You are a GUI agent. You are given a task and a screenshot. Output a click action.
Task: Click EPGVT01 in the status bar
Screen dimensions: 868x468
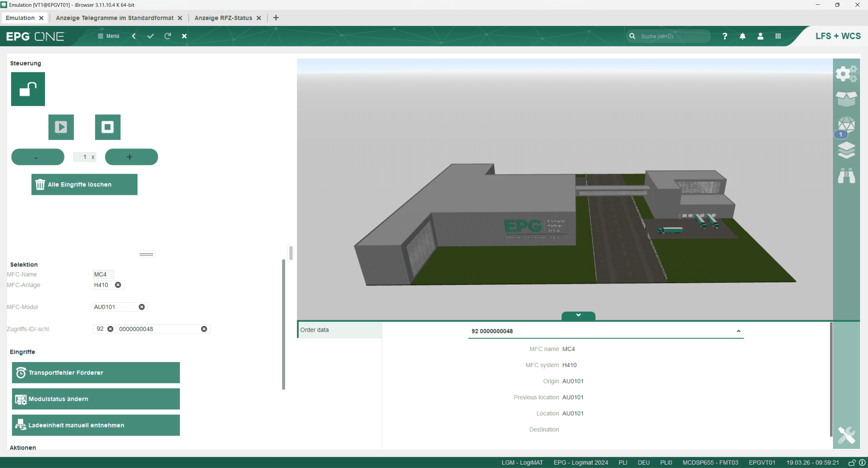[762, 463]
